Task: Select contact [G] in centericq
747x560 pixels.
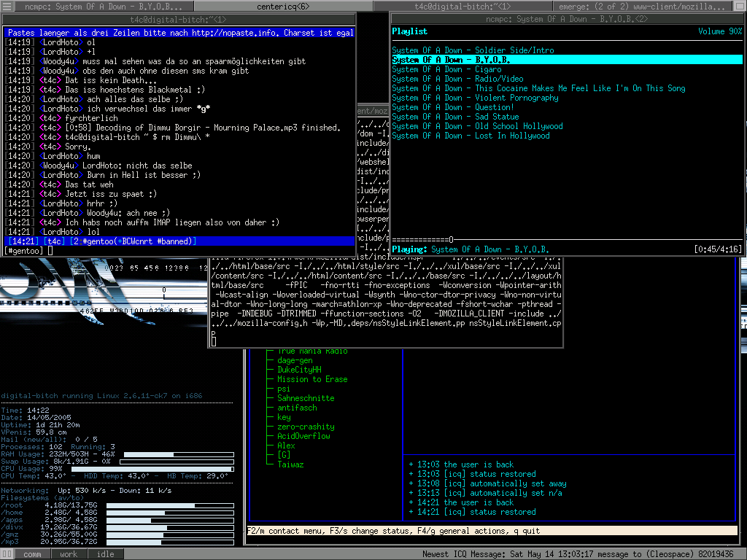Action: click(x=284, y=455)
